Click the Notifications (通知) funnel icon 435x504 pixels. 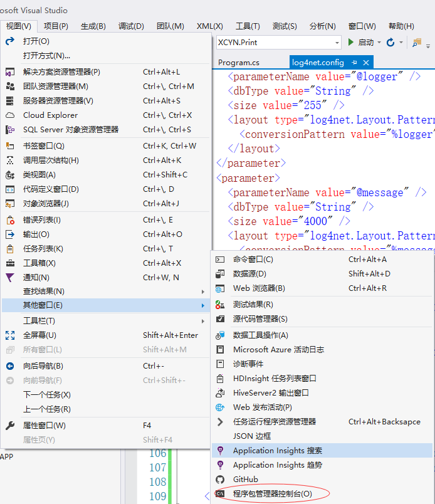point(10,278)
